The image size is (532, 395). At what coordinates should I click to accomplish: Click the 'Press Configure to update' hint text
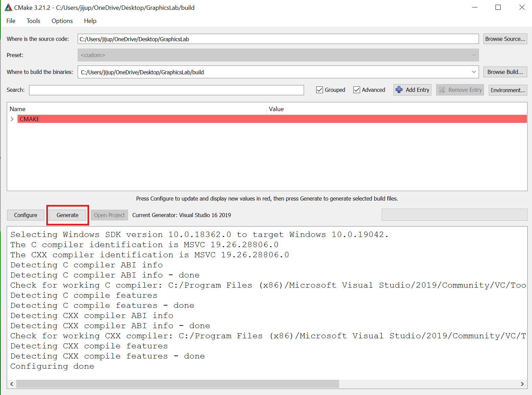point(267,199)
